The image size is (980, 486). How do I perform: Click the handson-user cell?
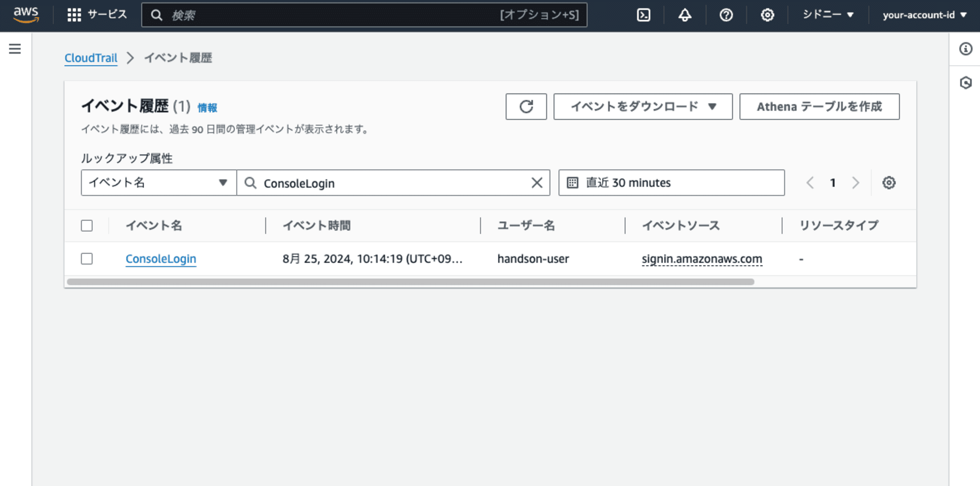533,259
